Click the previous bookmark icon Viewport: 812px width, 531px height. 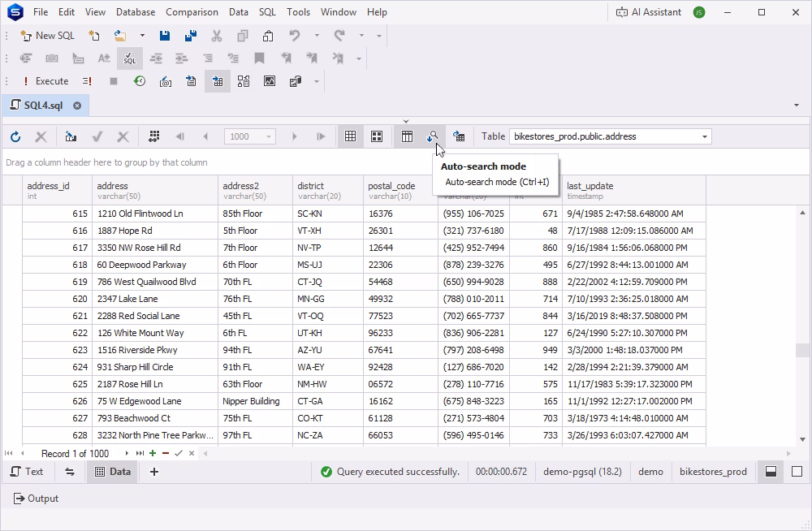[286, 58]
